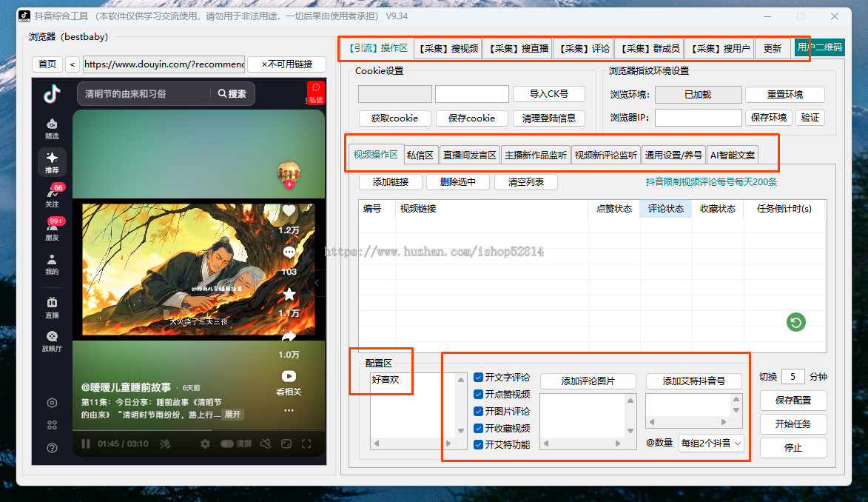The height and width of the screenshot is (502, 868).
Task: Open the four-dot grid icon in the sidebar
Action: click(x=52, y=425)
